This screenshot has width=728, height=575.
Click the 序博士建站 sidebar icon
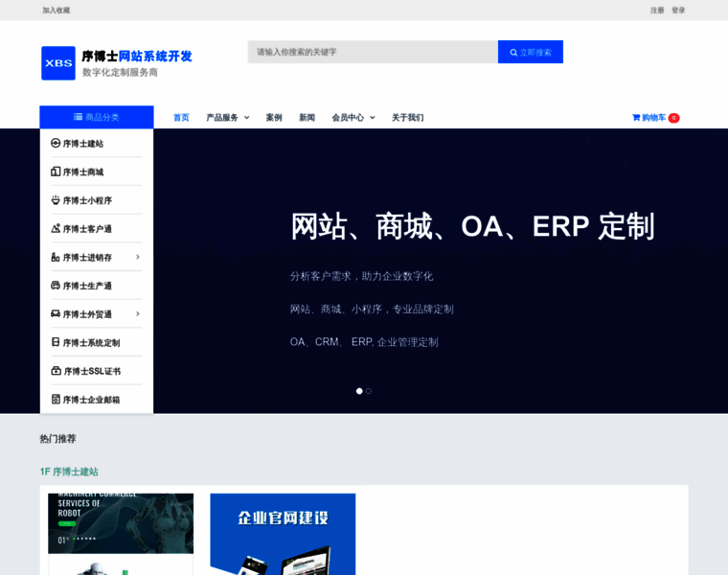click(56, 143)
